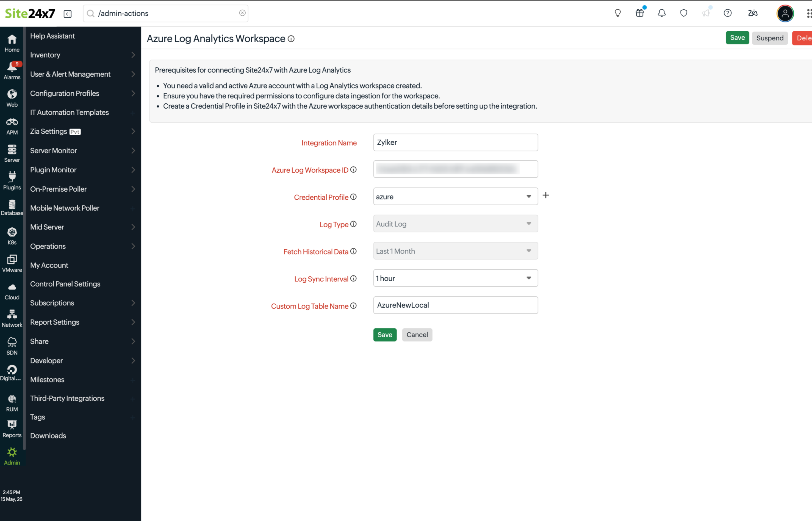Viewport: 812px width, 521px height.
Task: Open IT Automation Templates
Action: tap(69, 112)
